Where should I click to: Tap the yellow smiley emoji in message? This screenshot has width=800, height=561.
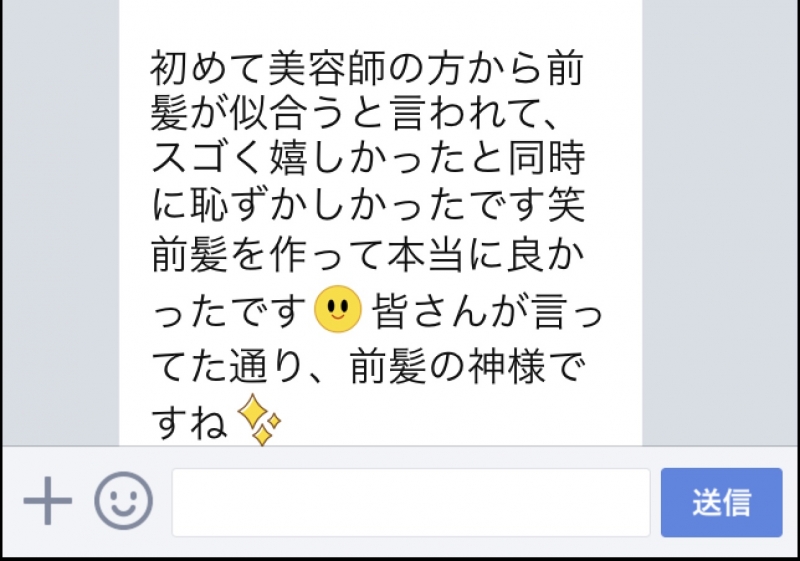pyautogui.click(x=338, y=309)
